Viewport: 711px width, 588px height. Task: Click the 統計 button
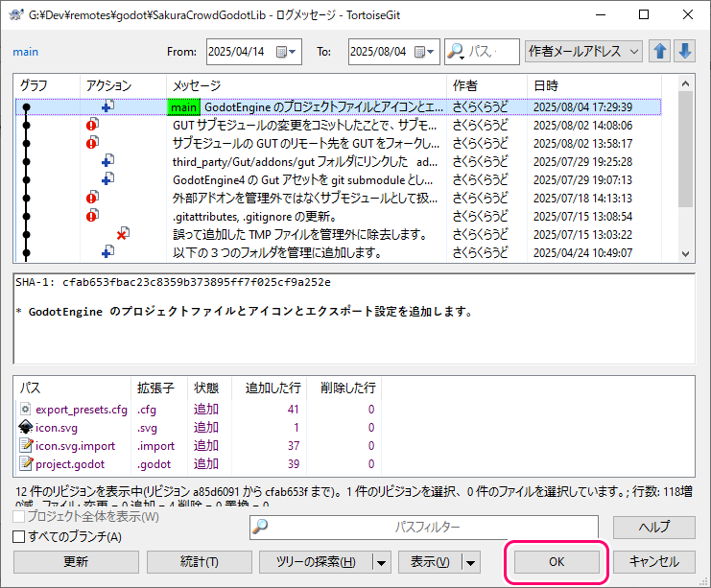coord(200,562)
